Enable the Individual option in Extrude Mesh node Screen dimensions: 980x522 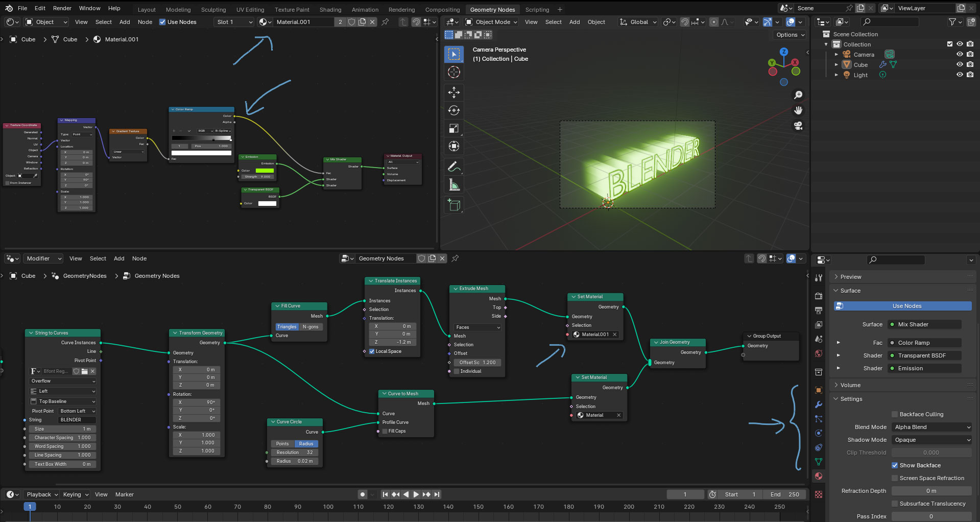(457, 371)
